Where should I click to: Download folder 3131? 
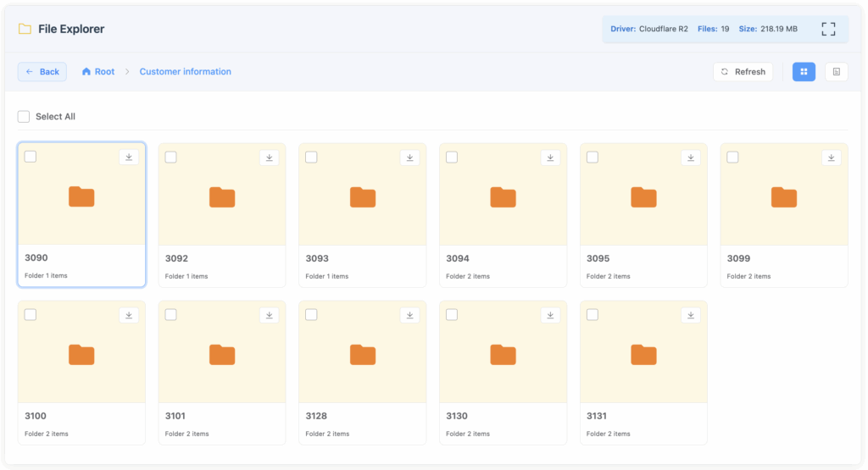point(691,315)
